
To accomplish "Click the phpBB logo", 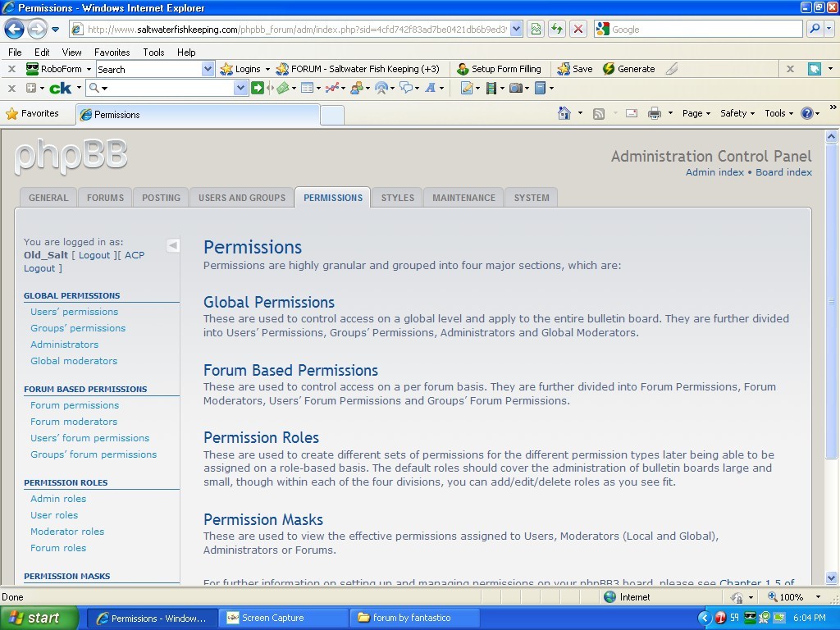I will (70, 157).
